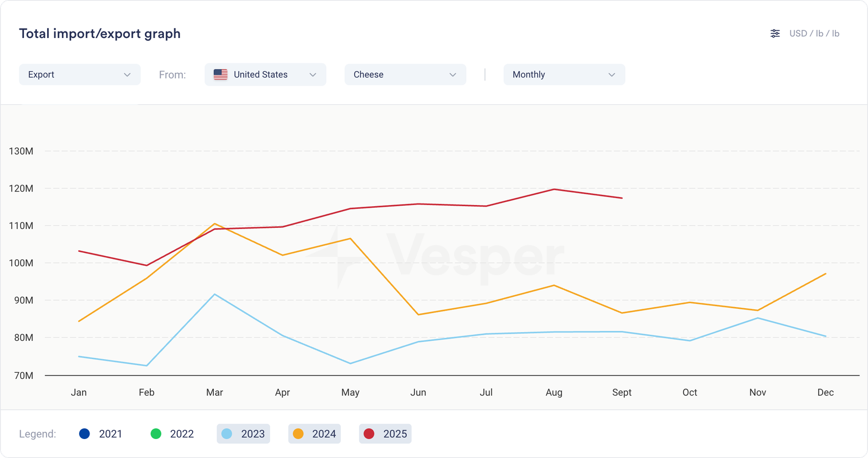The width and height of the screenshot is (868, 458).
Task: Click the 2021 dark blue legend dot
Action: (x=84, y=434)
